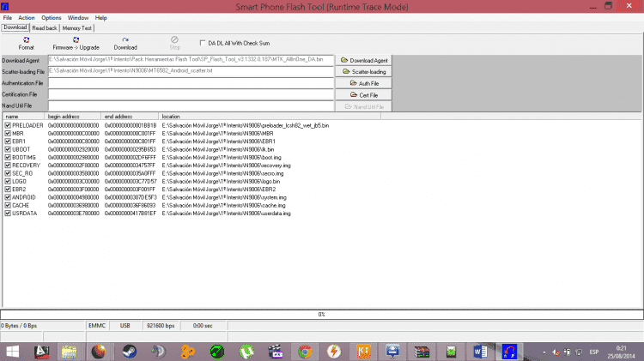Image resolution: width=644 pixels, height=361 pixels.
Task: Uncheck the ANDROID partition checkbox
Action: [x=8, y=197]
